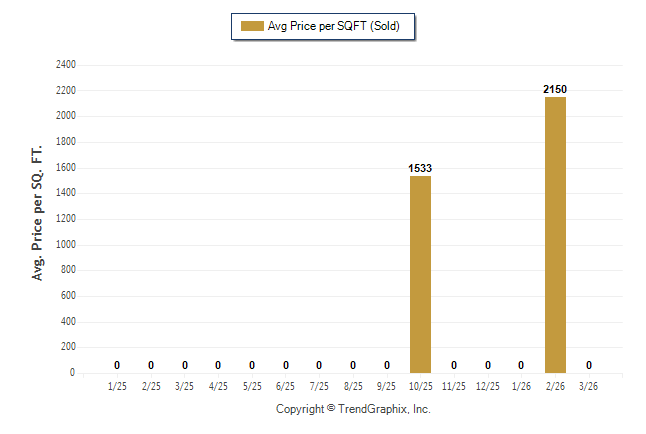Select the 2/26 month label on the axis
The height and width of the screenshot is (434, 646).
point(555,386)
